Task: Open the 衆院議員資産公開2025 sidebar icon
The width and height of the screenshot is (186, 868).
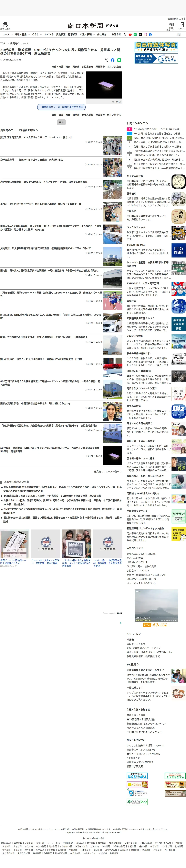Action: pyautogui.click(x=179, y=324)
